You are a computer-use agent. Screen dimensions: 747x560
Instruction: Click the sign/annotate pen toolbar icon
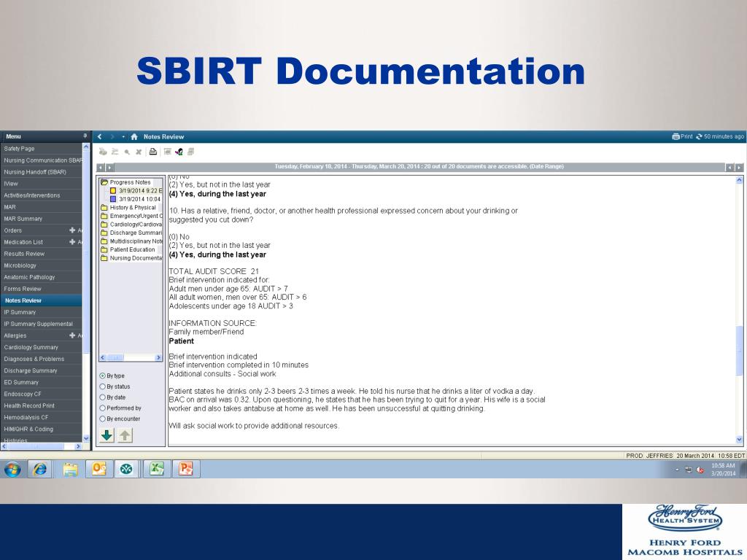(x=179, y=152)
